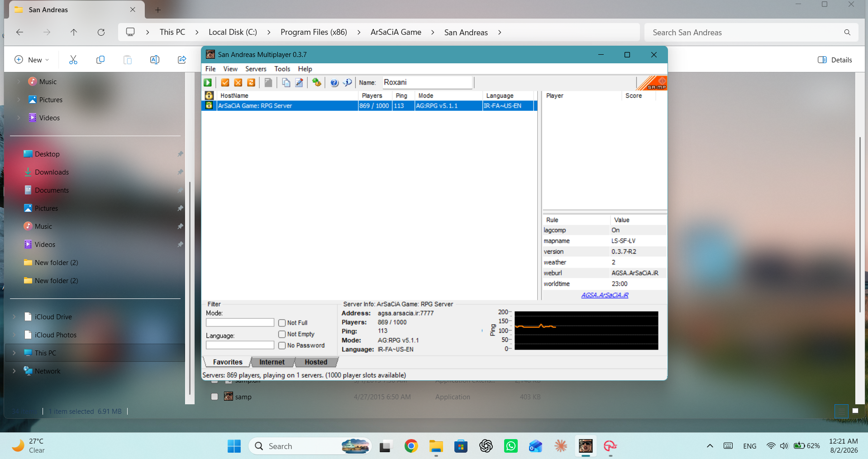Click the Share icon in Explorer toolbar
This screenshot has height=459, width=868.
coord(182,60)
